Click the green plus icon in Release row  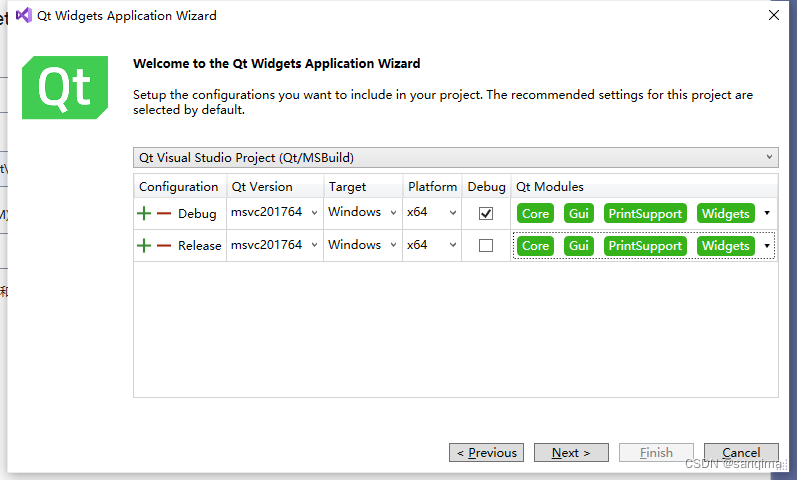click(x=144, y=246)
